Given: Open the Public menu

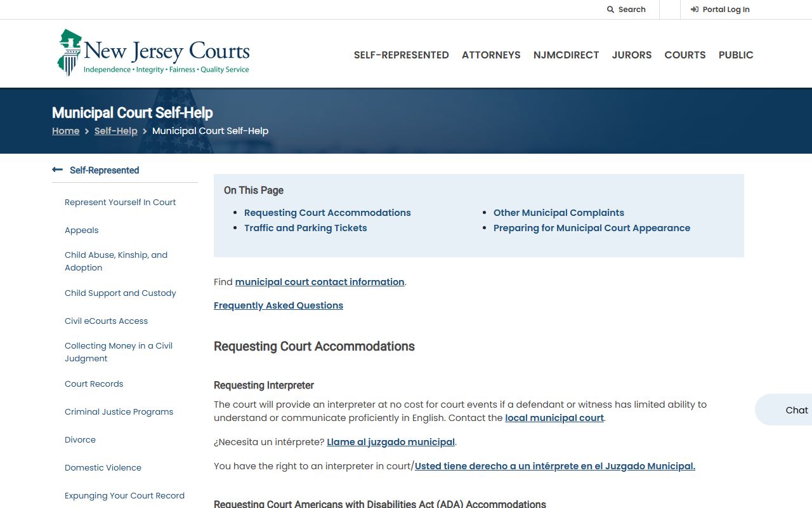Looking at the screenshot, I should [736, 55].
